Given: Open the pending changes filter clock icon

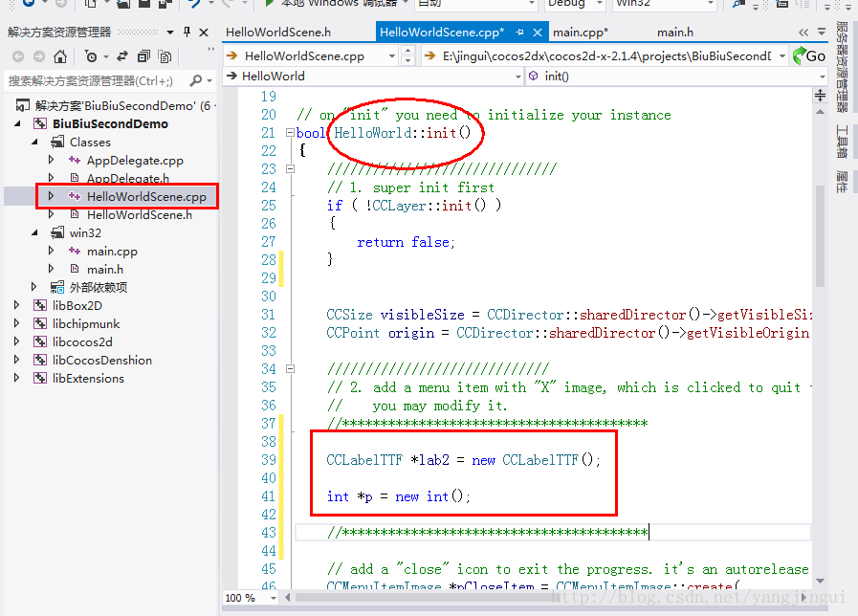Looking at the screenshot, I should (x=91, y=56).
